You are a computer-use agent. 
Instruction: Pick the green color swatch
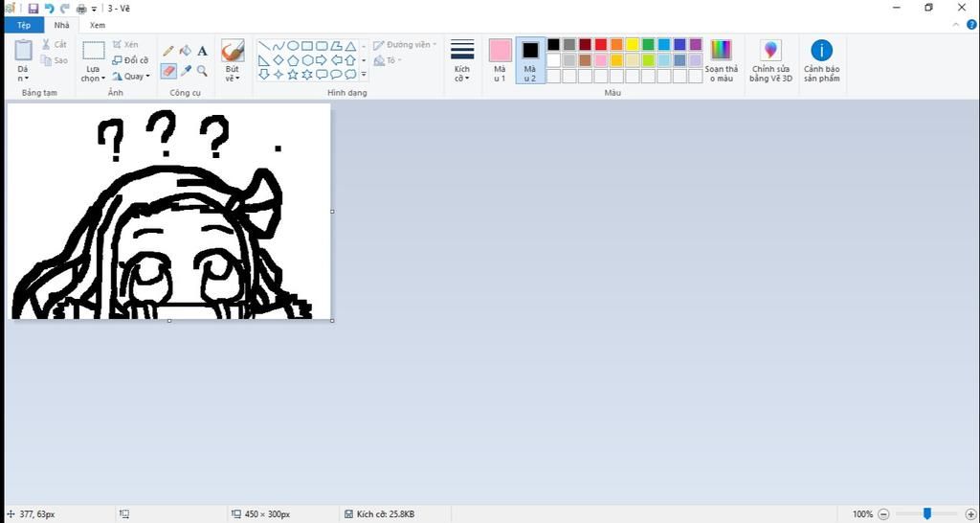(x=648, y=44)
